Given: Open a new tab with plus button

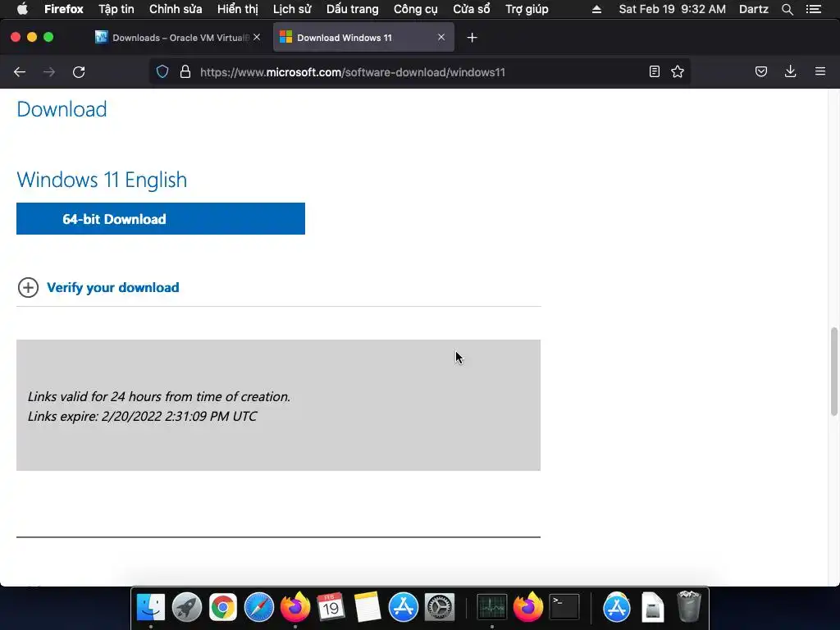Looking at the screenshot, I should click(472, 38).
